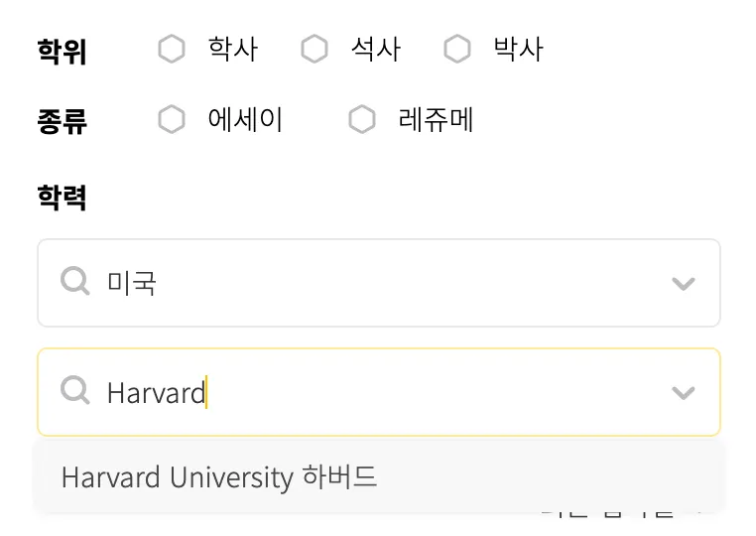This screenshot has width=756, height=536.
Task: Click the search icon beside Harvard text
Action: click(x=75, y=392)
